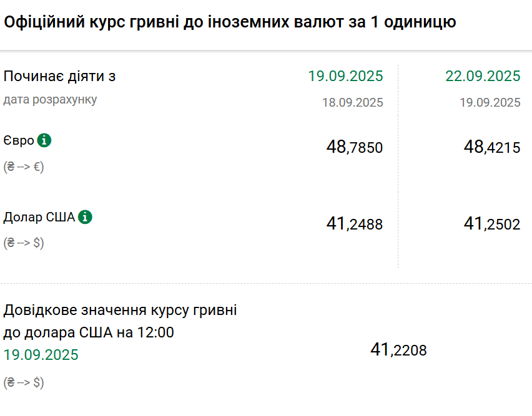
Task: Click the Євро currency label
Action: click(19, 140)
